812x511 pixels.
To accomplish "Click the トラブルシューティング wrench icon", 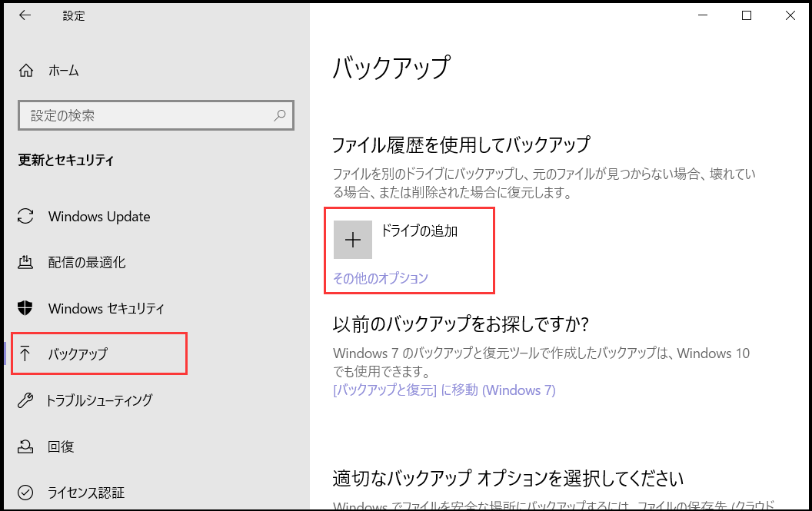I will click(x=25, y=400).
